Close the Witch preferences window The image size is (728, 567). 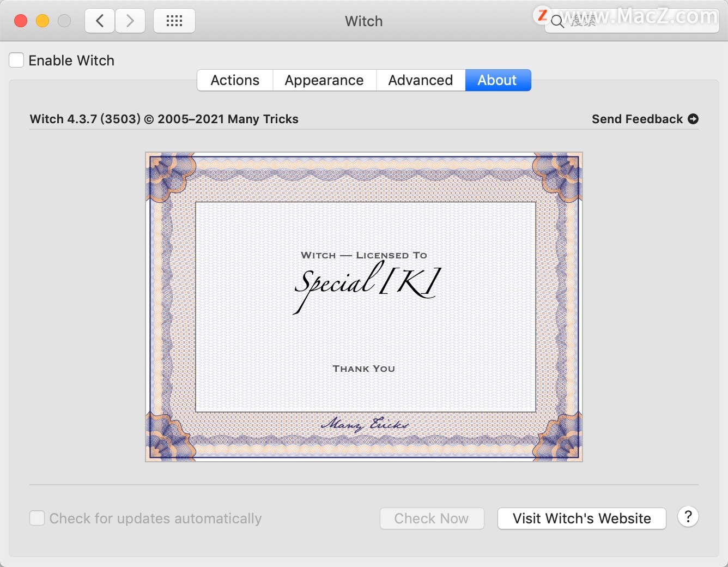(21, 21)
